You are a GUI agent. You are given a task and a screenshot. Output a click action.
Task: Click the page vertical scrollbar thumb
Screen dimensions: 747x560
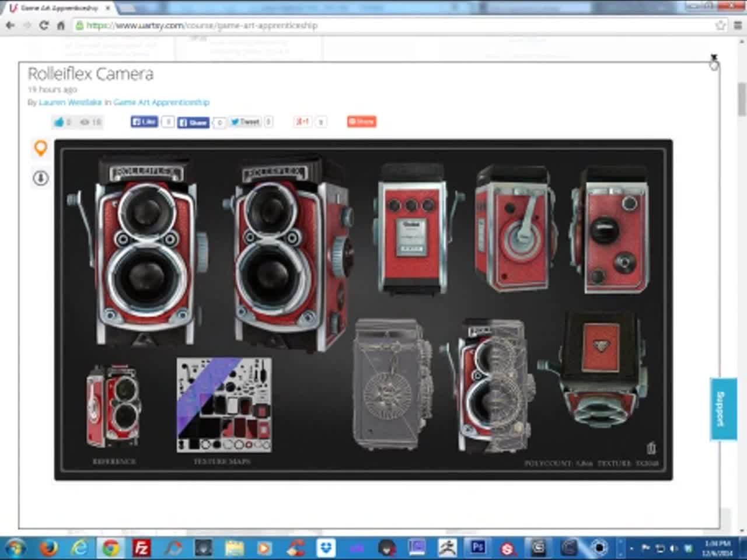(x=742, y=99)
